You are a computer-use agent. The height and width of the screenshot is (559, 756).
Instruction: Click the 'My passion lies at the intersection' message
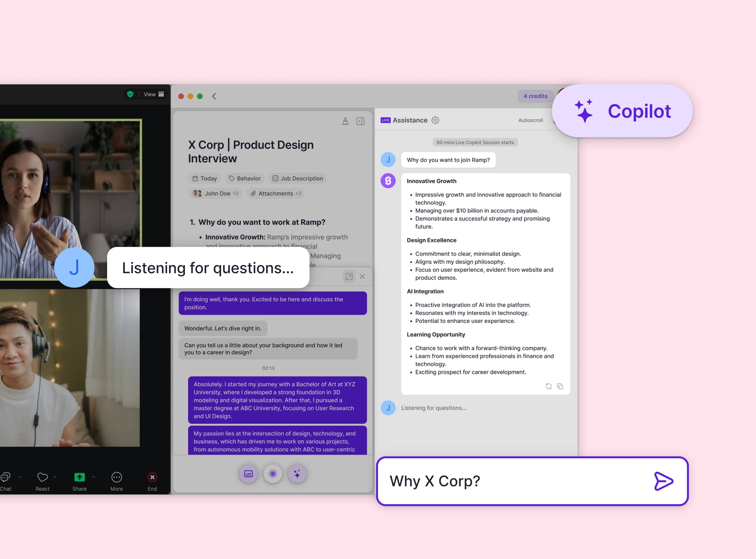[277, 441]
